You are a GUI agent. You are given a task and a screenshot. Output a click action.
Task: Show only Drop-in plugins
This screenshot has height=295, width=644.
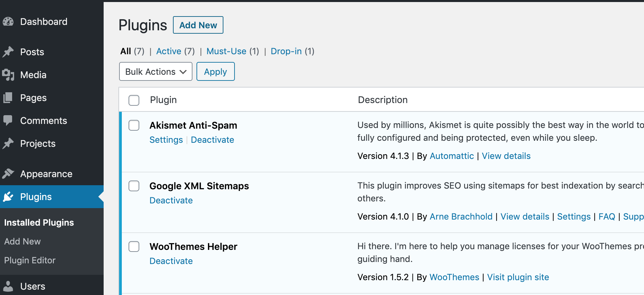[286, 51]
